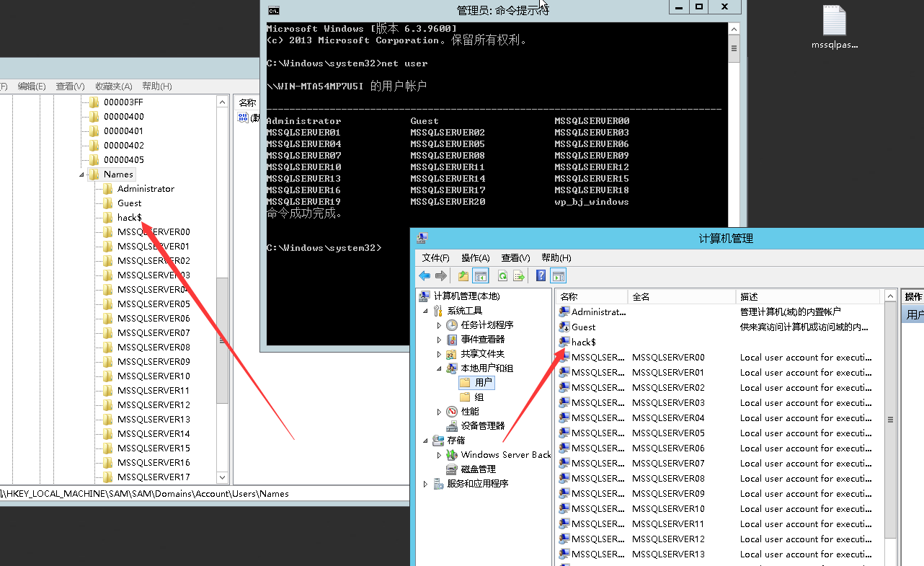Click the Forward arrow in Computer Management toolbar
Viewport: 924px width, 566px height.
pyautogui.click(x=440, y=275)
